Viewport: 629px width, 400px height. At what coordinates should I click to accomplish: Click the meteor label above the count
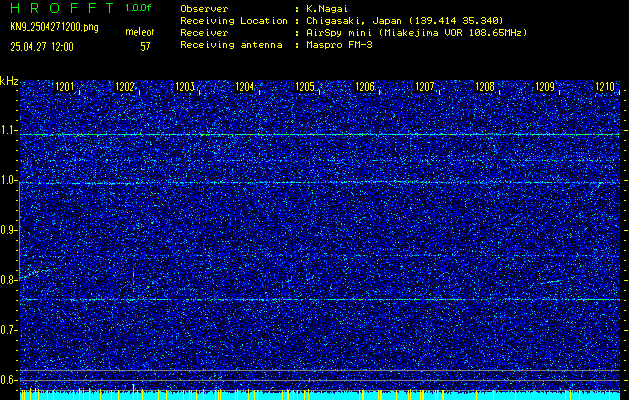(x=140, y=32)
